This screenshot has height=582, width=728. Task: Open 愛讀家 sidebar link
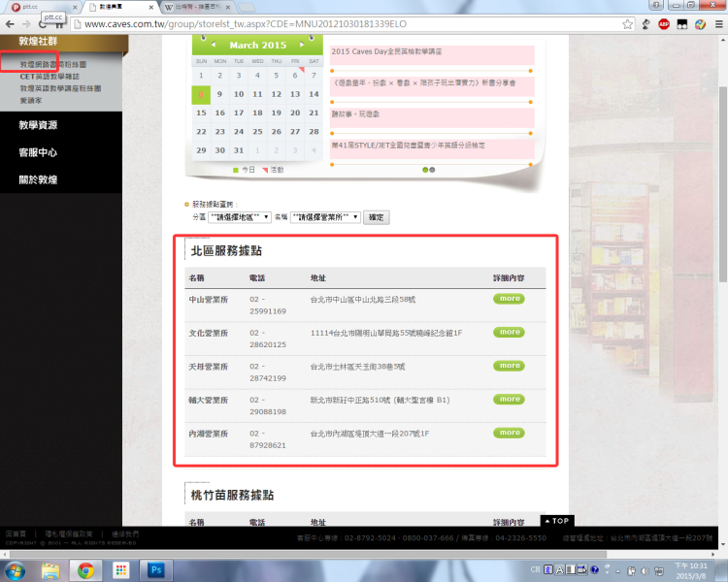point(31,100)
